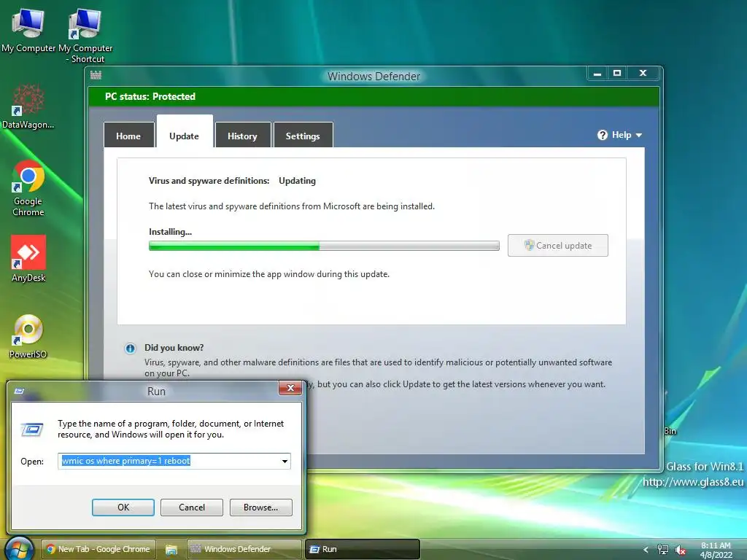The width and height of the screenshot is (747, 560).
Task: Click the definitions installing progress bar
Action: 324,246
